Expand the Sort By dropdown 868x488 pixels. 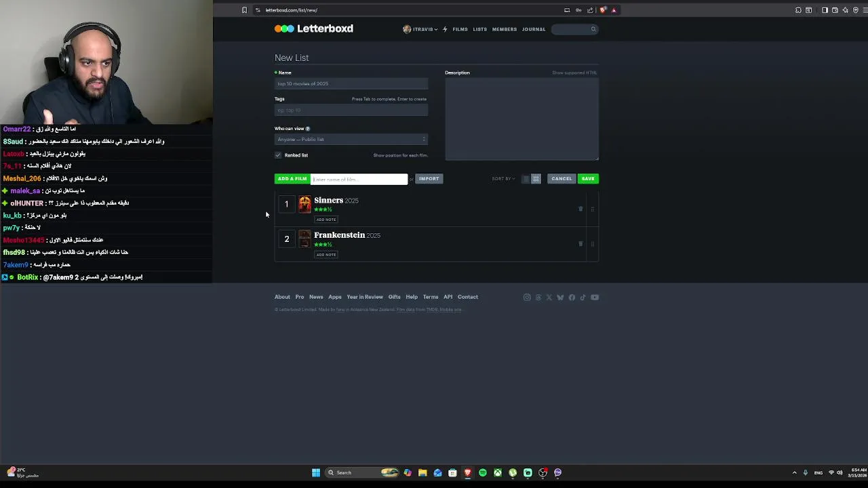[503, 179]
